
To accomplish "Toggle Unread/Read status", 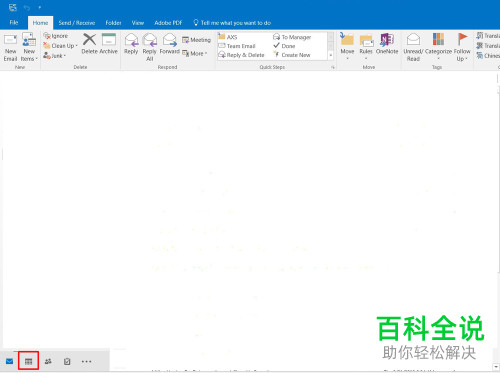I will pos(413,47).
